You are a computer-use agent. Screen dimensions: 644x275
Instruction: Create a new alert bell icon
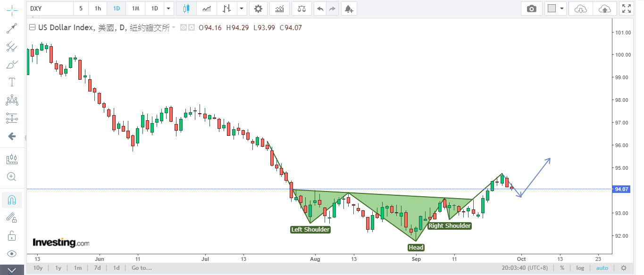click(348, 8)
